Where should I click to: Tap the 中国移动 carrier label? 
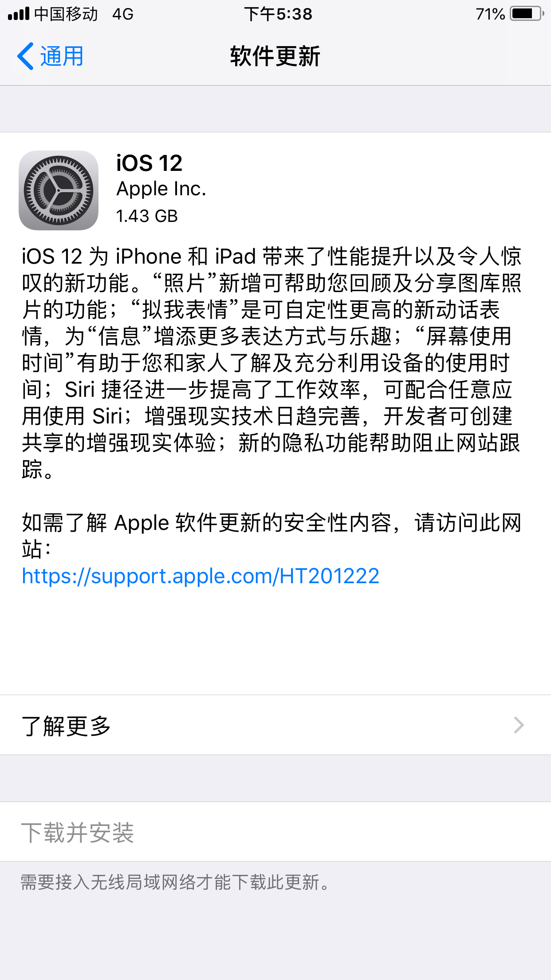[x=66, y=14]
